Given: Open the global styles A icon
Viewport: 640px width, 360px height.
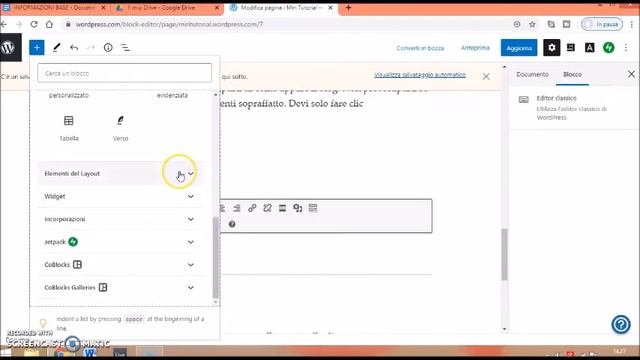Looking at the screenshot, I should click(x=589, y=48).
